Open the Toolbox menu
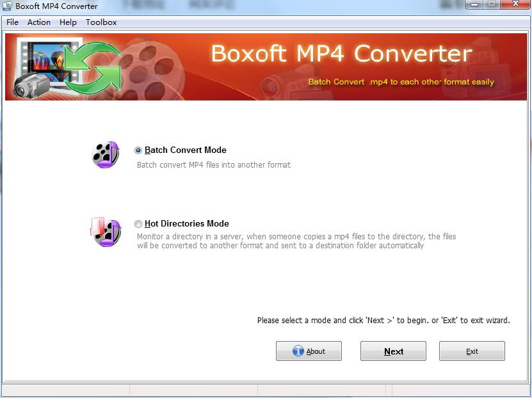This screenshot has height=398, width=532. pyautogui.click(x=101, y=22)
